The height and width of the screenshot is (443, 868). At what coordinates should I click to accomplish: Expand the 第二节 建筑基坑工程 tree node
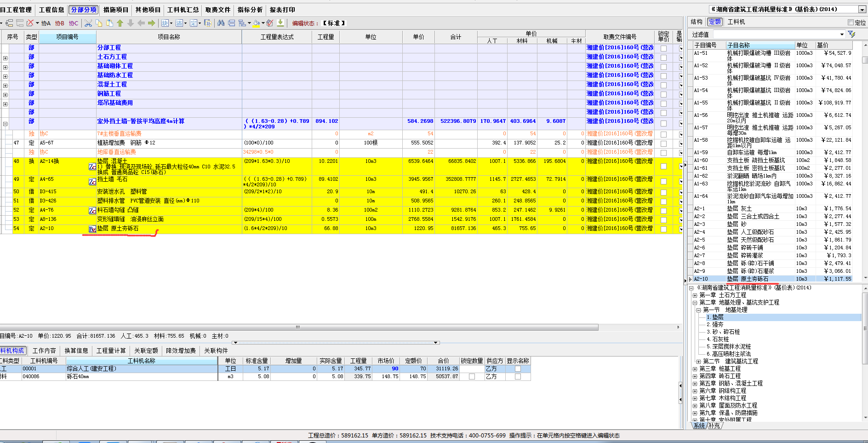point(699,362)
